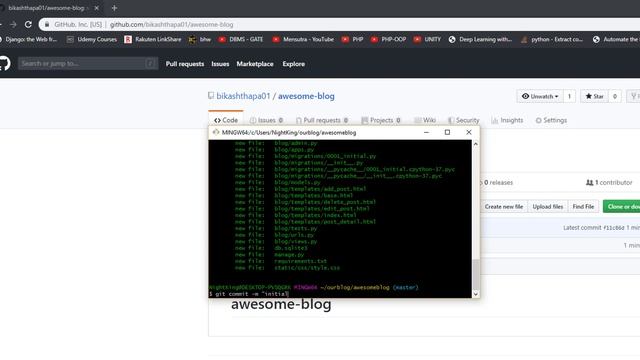This screenshot has width=640, height=360.
Task: Open the python - Extract bookmark
Action: coord(552,39)
